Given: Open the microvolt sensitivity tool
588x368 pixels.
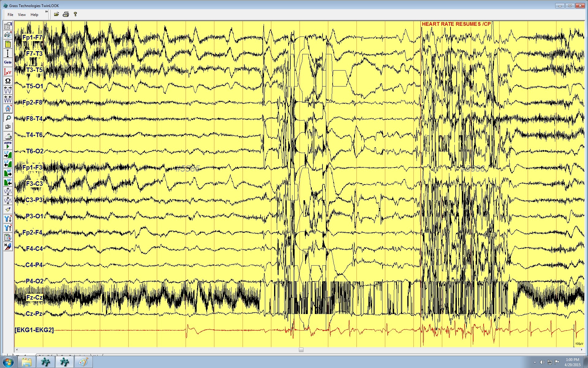Looking at the screenshot, I should 8,72.
